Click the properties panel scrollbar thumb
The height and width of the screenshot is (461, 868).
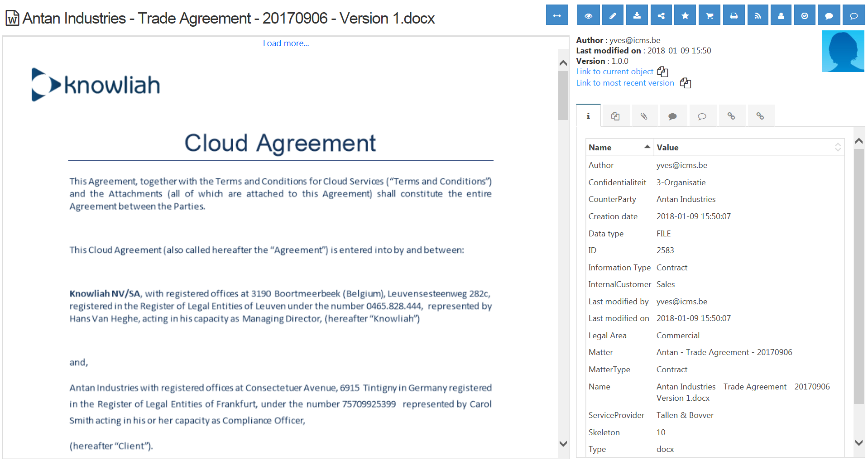(859, 276)
